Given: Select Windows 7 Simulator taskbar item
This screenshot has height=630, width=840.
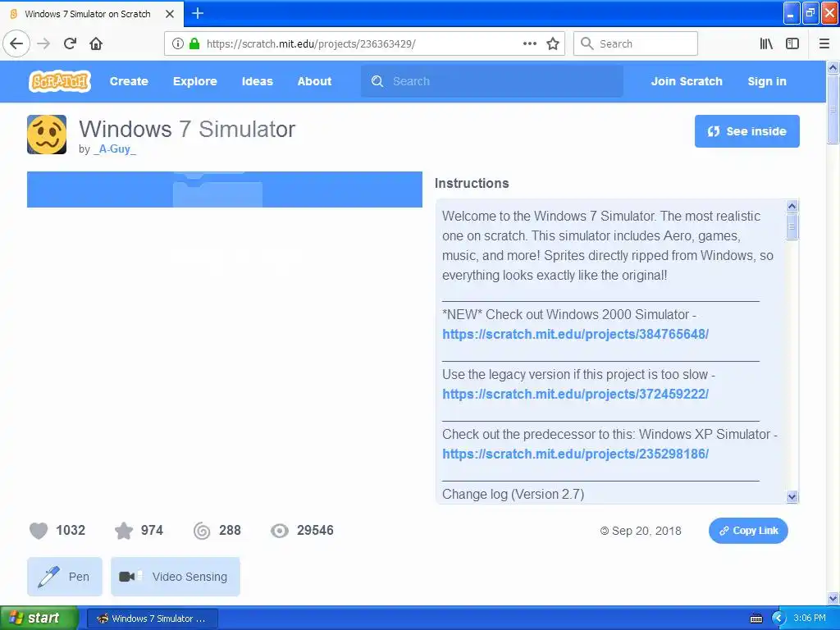Looking at the screenshot, I should click(152, 619).
